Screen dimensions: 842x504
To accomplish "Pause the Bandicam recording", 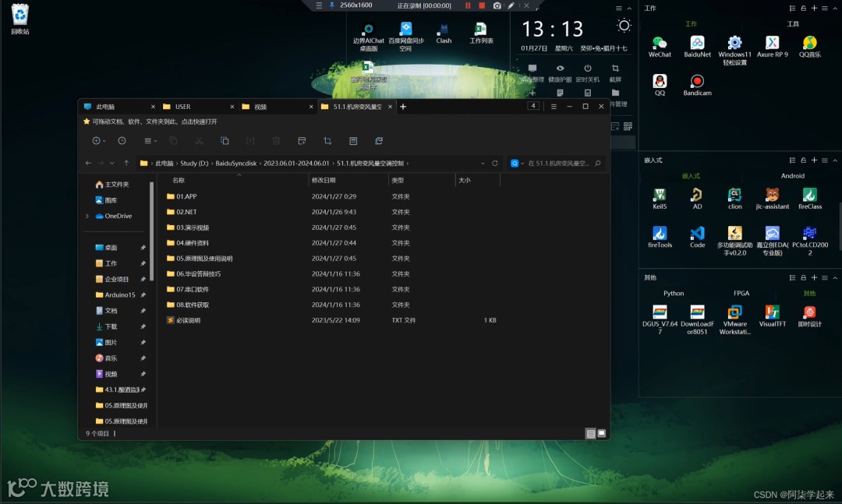I will [468, 5].
